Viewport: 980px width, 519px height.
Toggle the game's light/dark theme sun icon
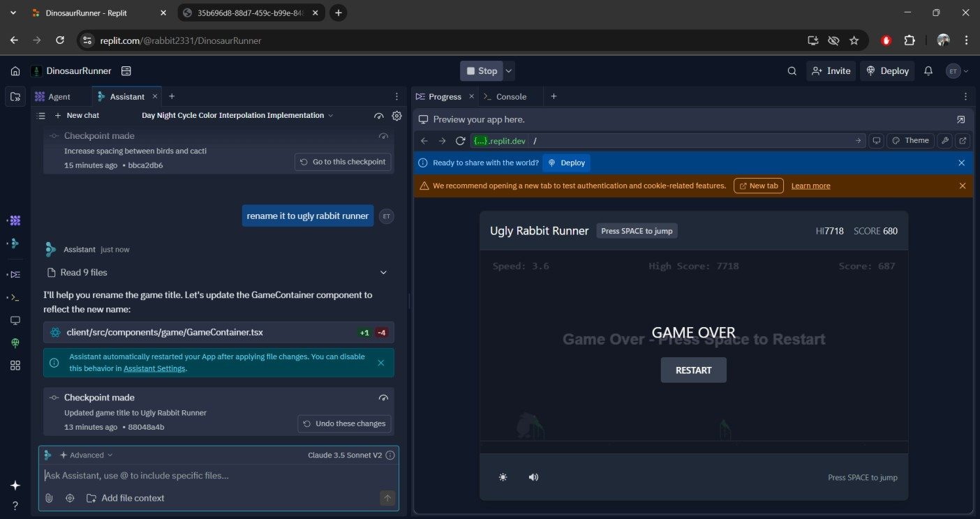pos(503,476)
